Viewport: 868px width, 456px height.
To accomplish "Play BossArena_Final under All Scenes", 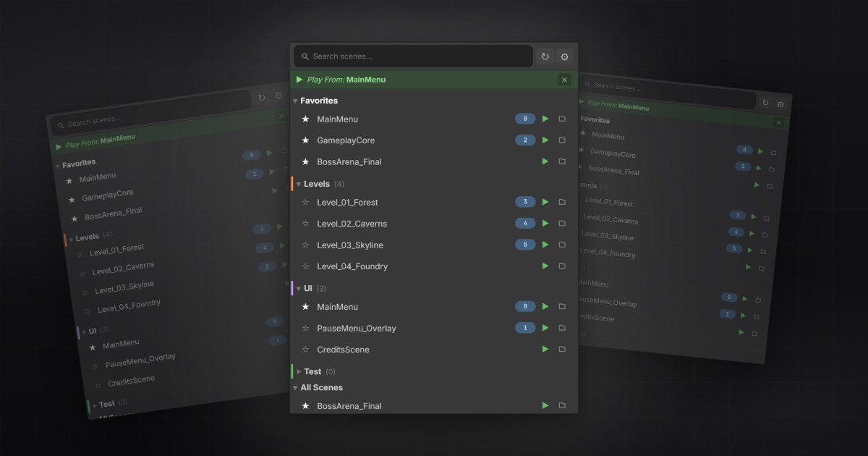I will point(545,405).
